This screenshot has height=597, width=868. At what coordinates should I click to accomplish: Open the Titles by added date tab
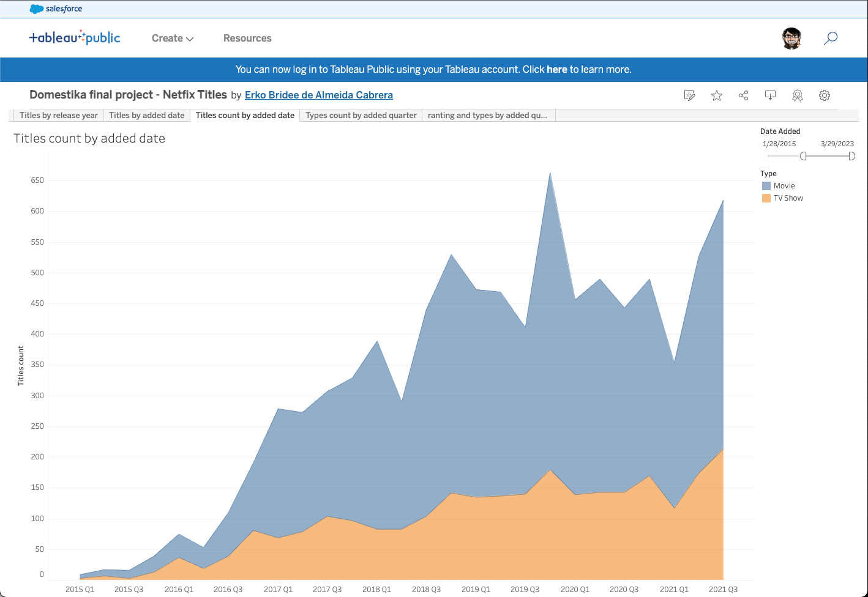coord(147,115)
